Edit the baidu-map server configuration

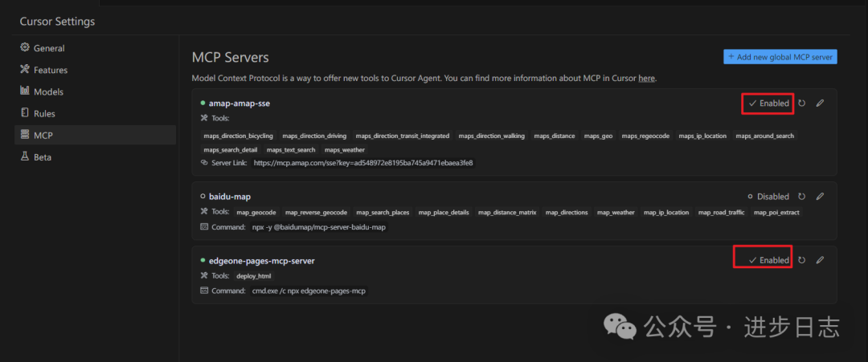tap(821, 196)
